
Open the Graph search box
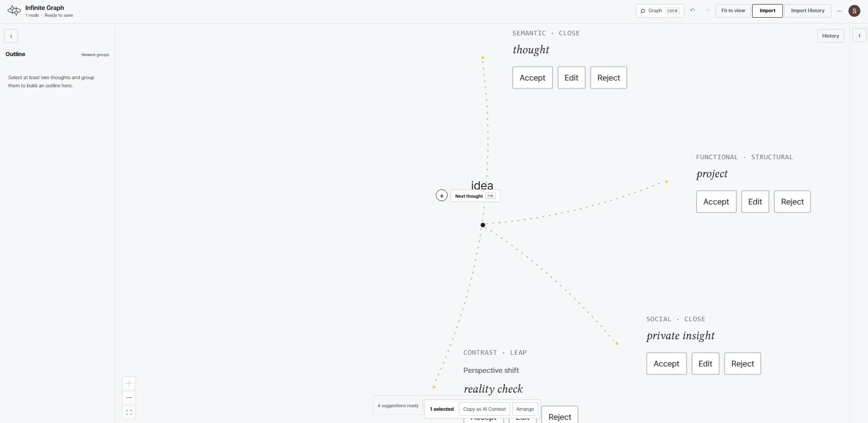click(x=660, y=11)
